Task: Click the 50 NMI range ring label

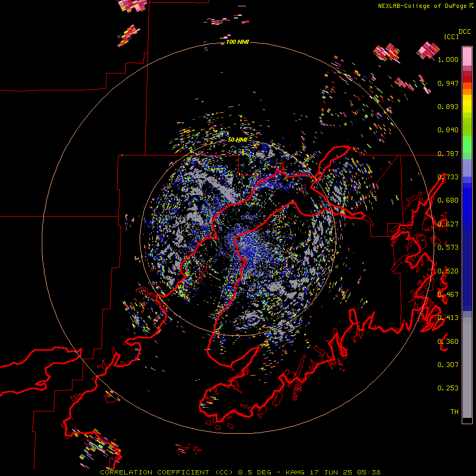Action: [237, 140]
